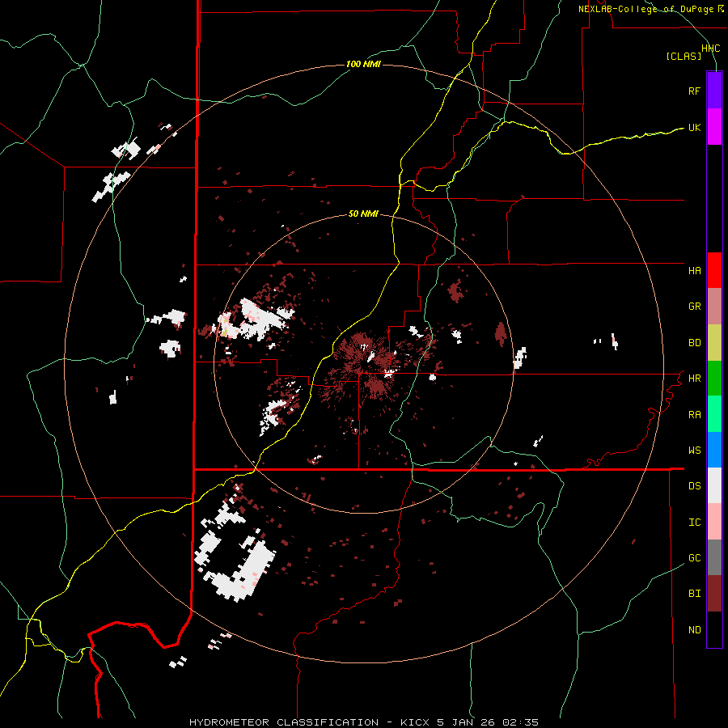Click the DS legend label
This screenshot has height=728, width=728.
tap(694, 486)
